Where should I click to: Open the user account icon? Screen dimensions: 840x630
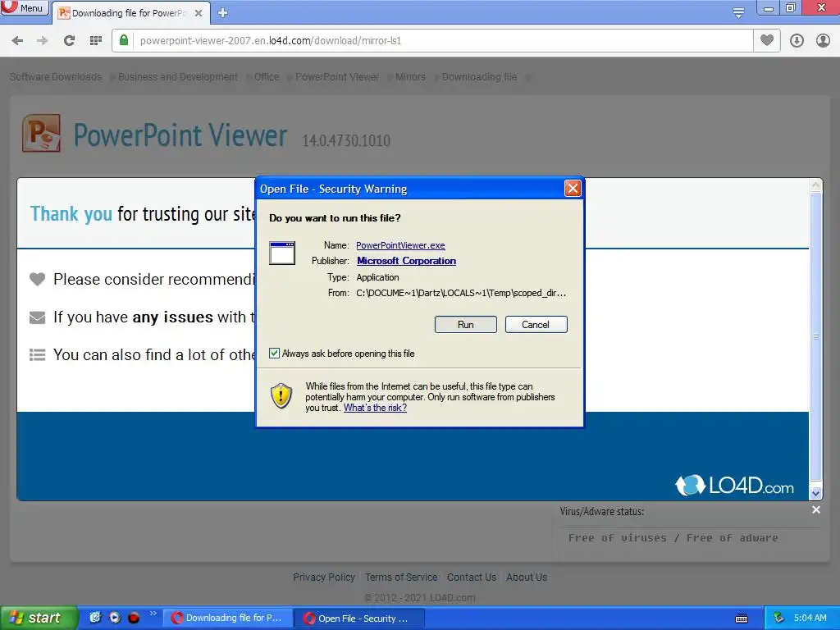823,41
